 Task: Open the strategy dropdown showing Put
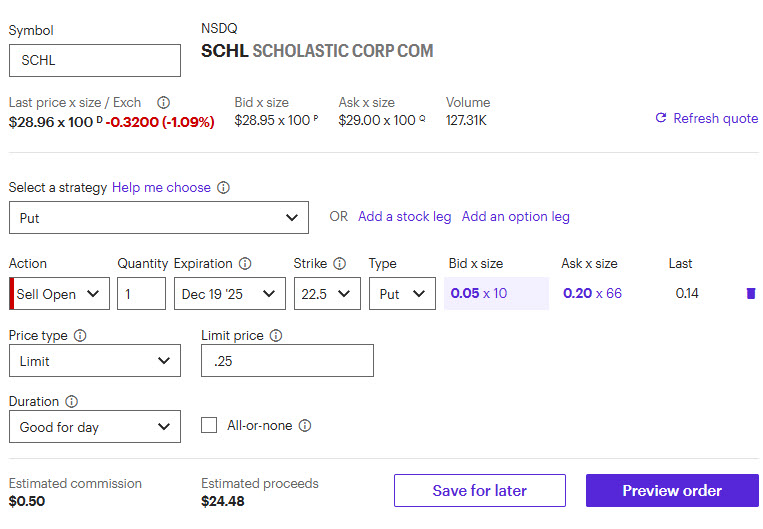click(159, 217)
